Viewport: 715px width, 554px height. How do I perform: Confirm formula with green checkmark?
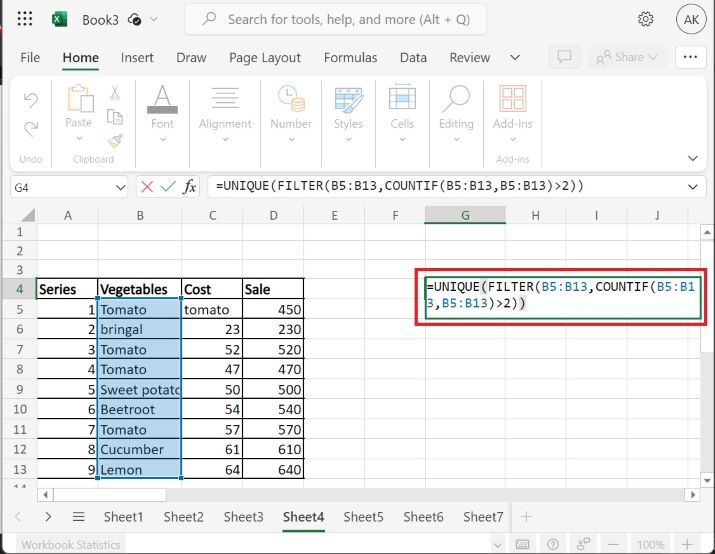tap(168, 186)
